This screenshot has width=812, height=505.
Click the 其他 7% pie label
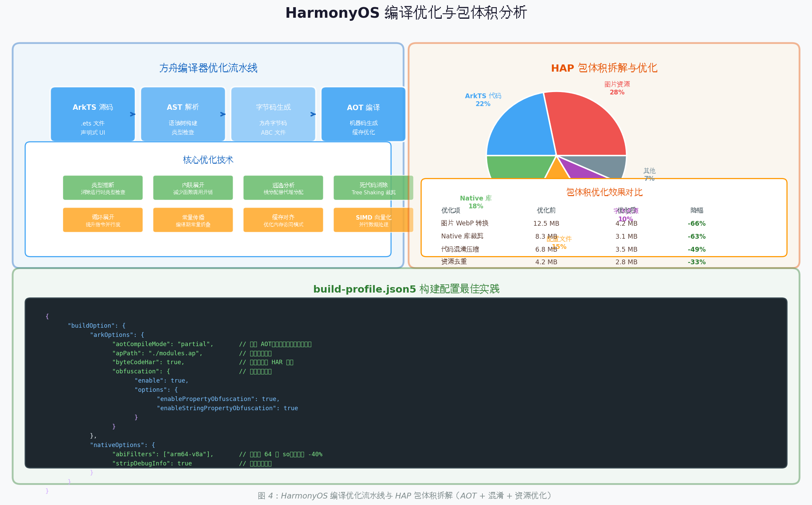coord(649,174)
